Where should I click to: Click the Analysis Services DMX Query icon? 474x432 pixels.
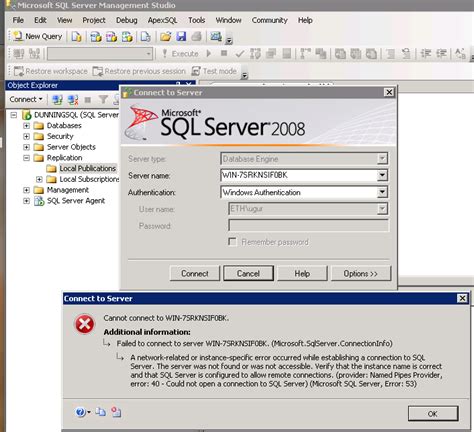point(111,36)
